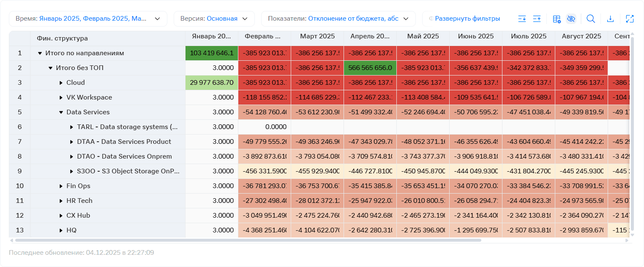The width and height of the screenshot is (644, 267).
Task: Toggle the crossed-eye hide icon
Action: click(x=571, y=19)
